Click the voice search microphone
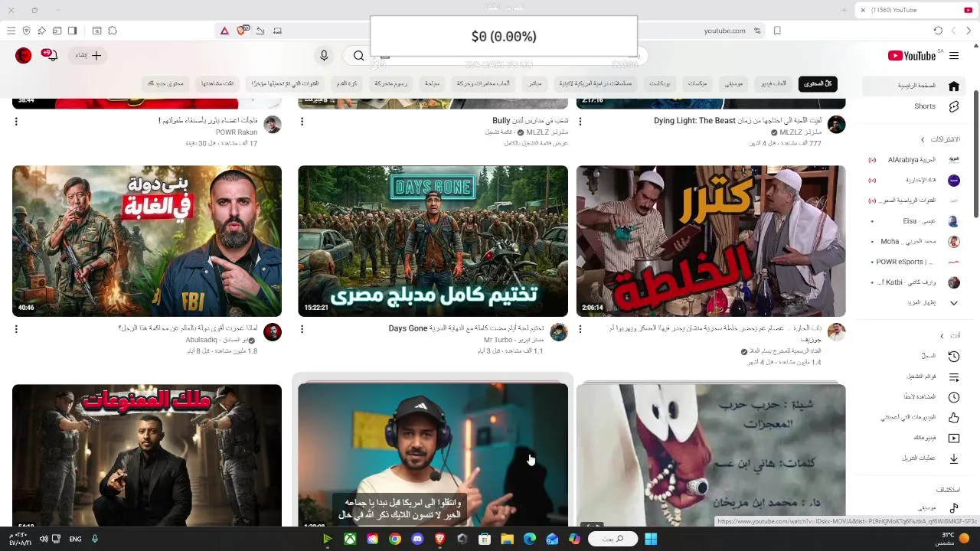980x551 pixels. coord(324,55)
